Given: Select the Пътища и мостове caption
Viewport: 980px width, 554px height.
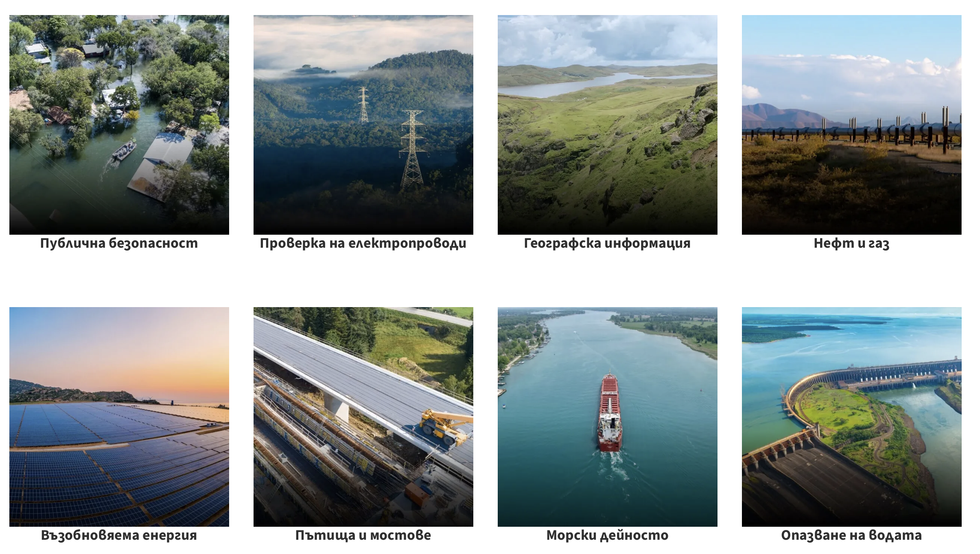Looking at the screenshot, I should tap(363, 535).
